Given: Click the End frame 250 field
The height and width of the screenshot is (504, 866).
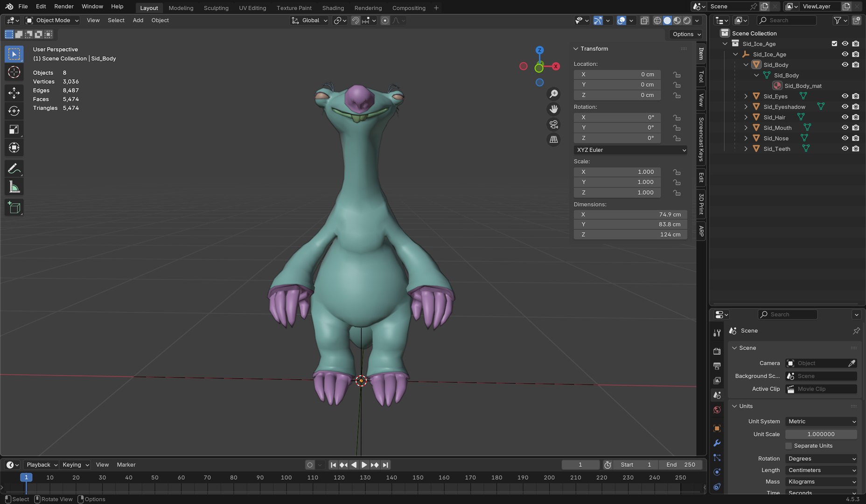Looking at the screenshot, I should click(681, 465).
